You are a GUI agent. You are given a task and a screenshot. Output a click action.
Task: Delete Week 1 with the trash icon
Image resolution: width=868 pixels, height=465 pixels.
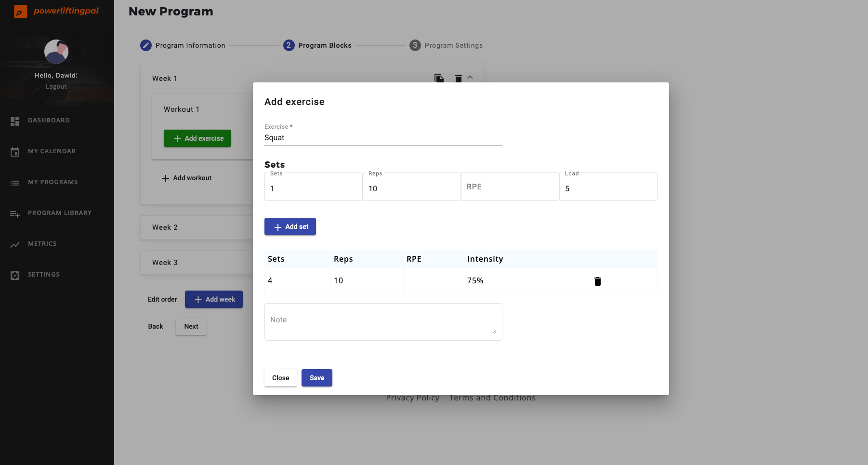[459, 78]
